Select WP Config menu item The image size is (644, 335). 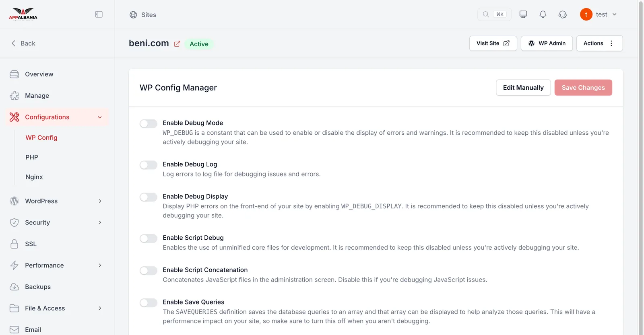[41, 138]
